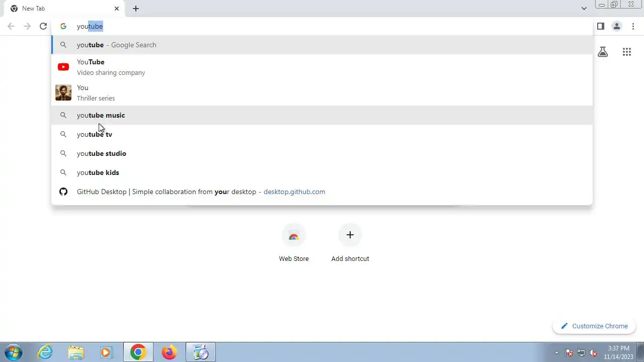Open the Windows Start menu
This screenshot has height=362, width=644.
[14, 352]
